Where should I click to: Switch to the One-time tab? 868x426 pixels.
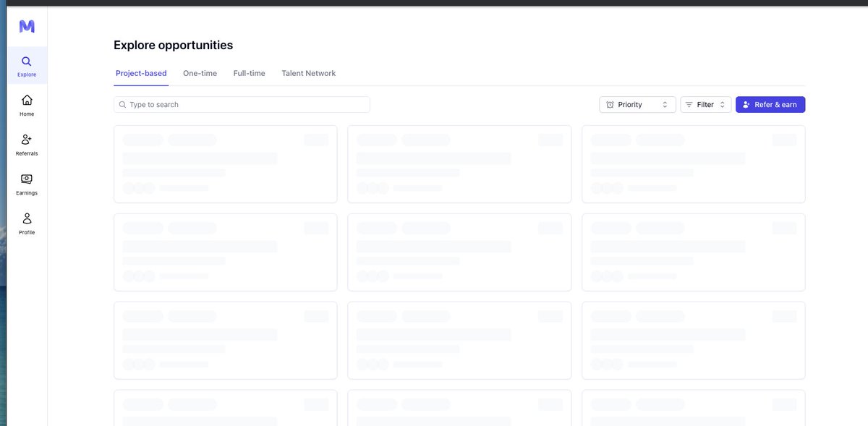pos(200,74)
